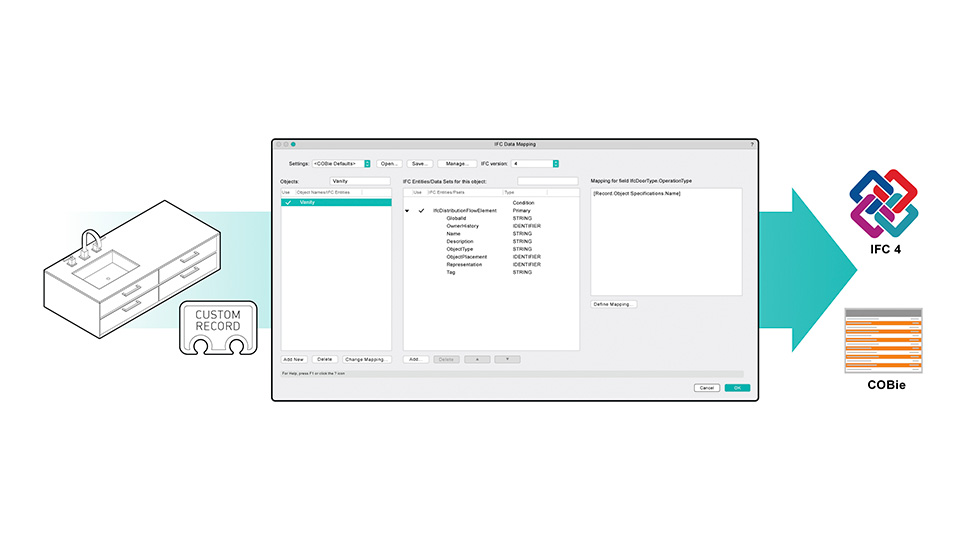Click the OK button
Image resolution: width=960 pixels, height=540 pixels.
[737, 388]
